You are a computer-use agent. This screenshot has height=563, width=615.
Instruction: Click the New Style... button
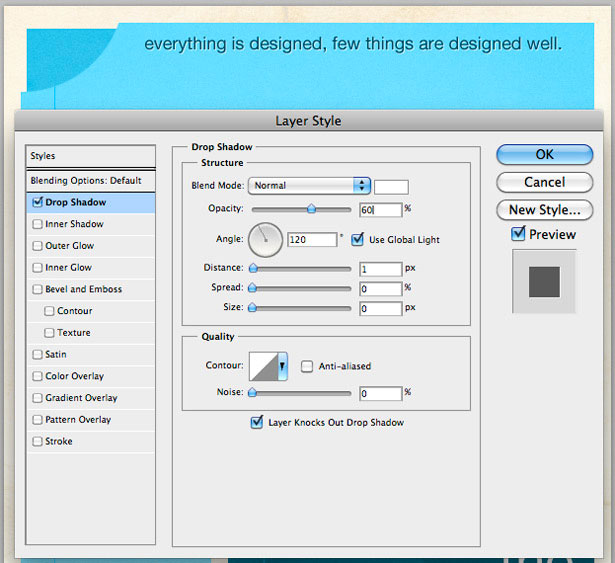(x=544, y=210)
